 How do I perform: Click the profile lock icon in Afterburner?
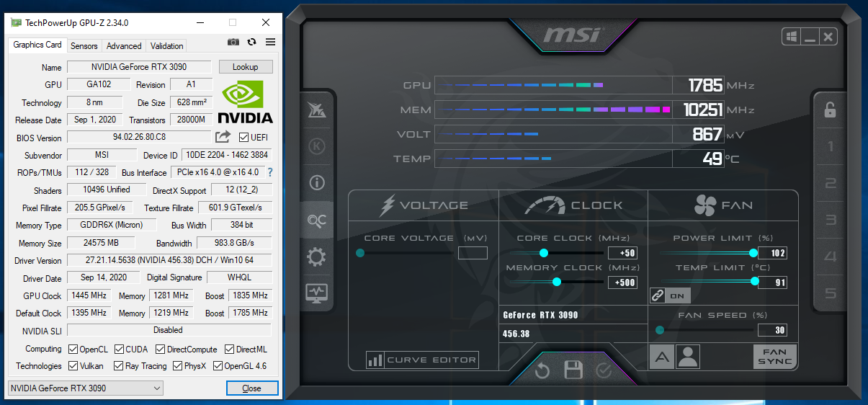click(x=830, y=110)
